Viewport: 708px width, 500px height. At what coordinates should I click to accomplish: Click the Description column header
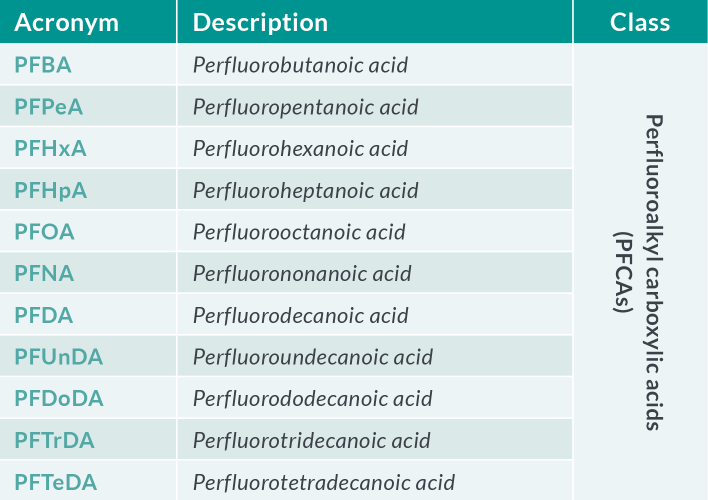[375, 21]
